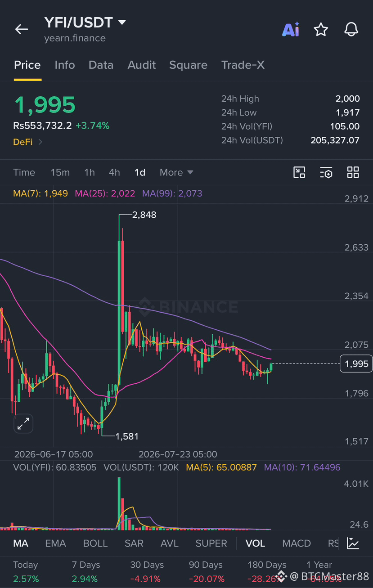Click the 2026-07-23 05:00 date label
Image resolution: width=373 pixels, height=588 pixels.
pos(178,454)
